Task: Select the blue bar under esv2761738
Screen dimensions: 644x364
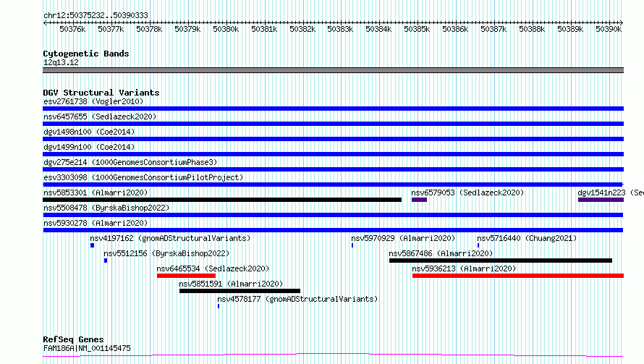Action: click(333, 109)
